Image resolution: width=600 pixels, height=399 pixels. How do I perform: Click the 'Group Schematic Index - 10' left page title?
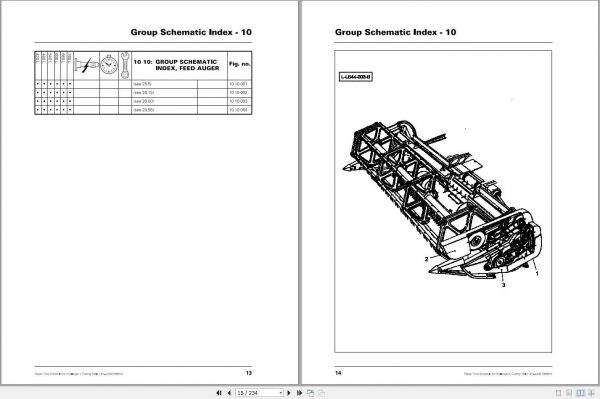pyautogui.click(x=191, y=32)
